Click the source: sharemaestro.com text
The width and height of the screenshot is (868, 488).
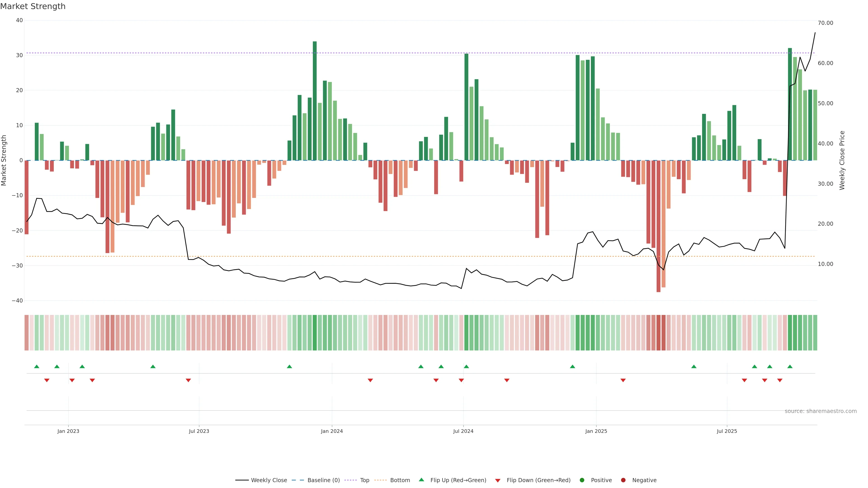tap(821, 411)
